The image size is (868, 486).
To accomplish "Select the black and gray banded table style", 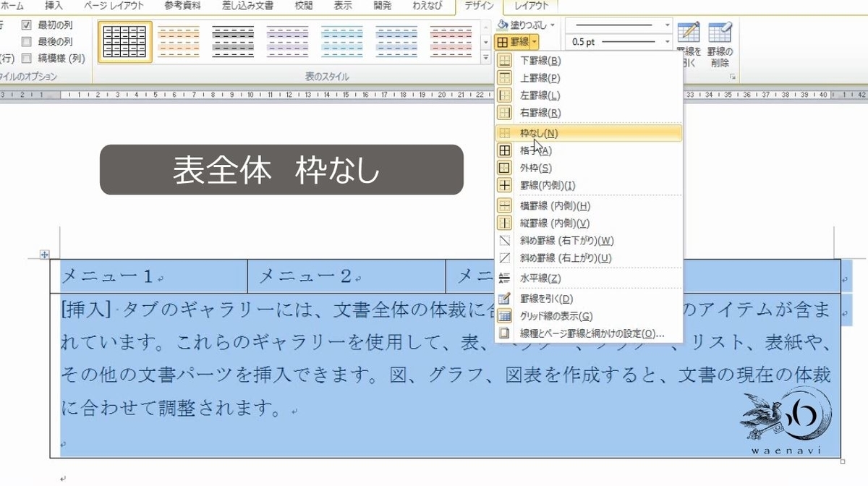I will [234, 41].
